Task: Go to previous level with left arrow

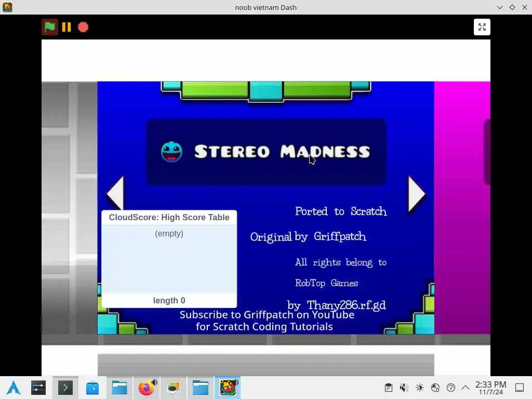Action: point(115,194)
